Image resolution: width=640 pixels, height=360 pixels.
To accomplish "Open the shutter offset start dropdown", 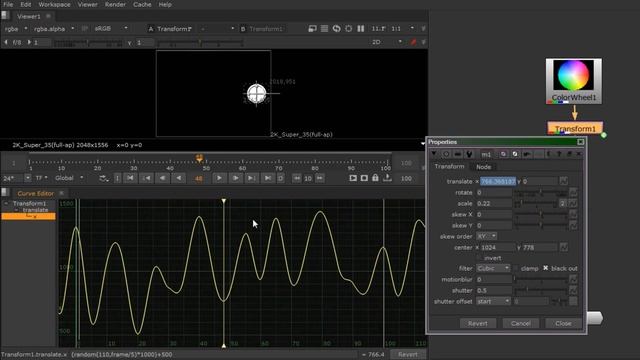I will tap(493, 301).
